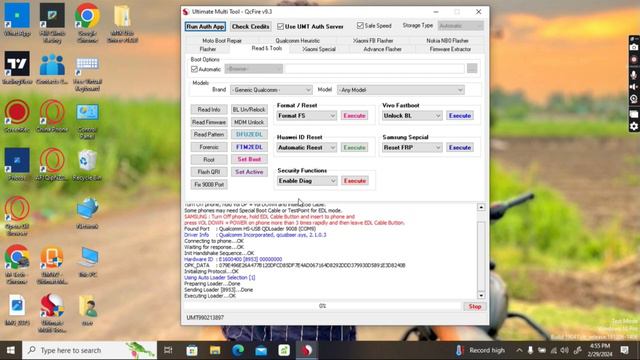Image resolution: width=640 pixels, height=360 pixels.
Task: Click Execute next to Format FS
Action: 354,116
